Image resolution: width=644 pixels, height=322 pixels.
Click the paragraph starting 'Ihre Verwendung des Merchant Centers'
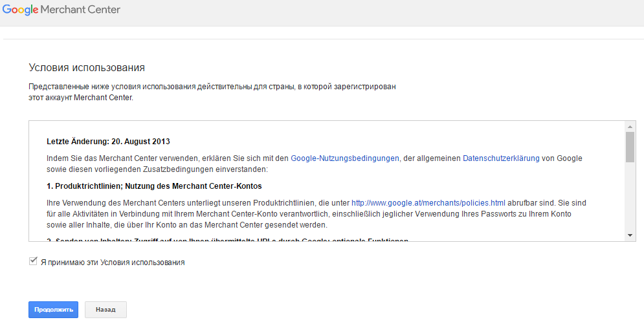coord(316,214)
